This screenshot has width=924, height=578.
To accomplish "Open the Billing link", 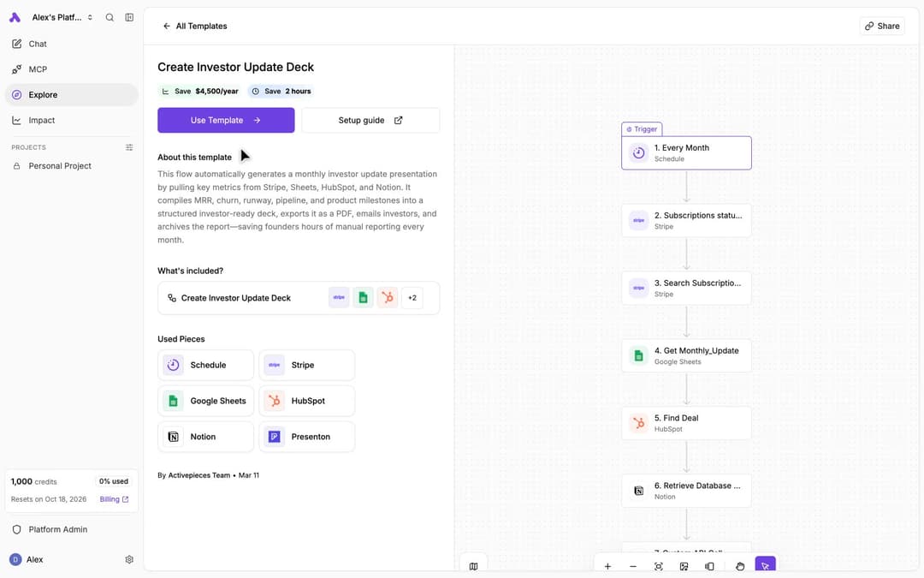I will coord(114,499).
